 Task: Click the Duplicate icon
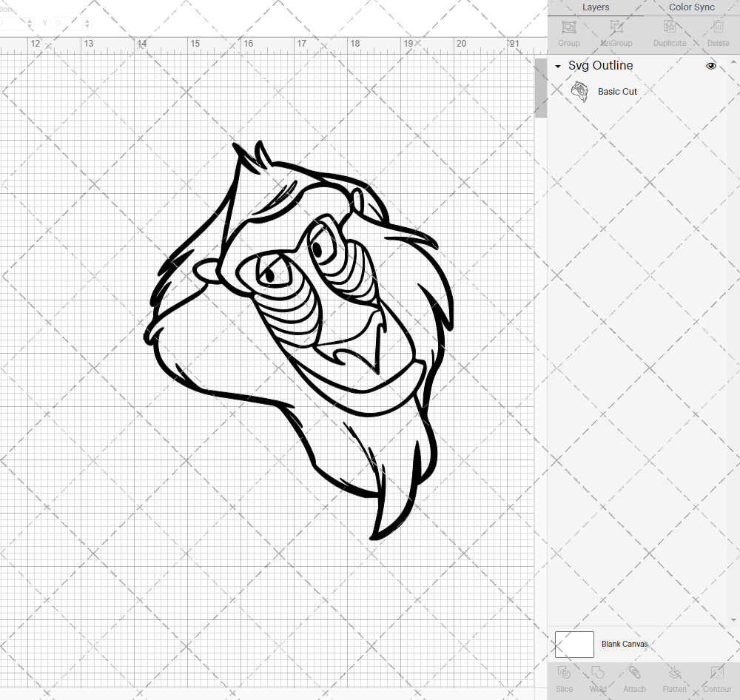[x=670, y=27]
